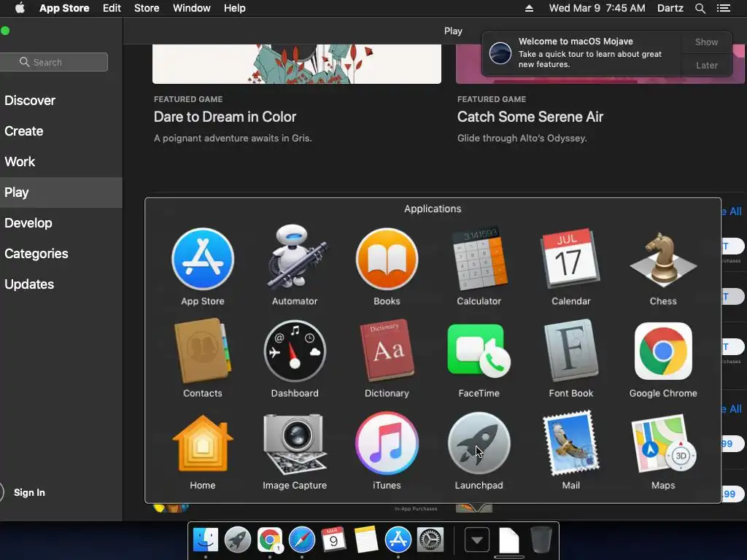
Task: Go to Develop in the sidebar
Action: tap(28, 223)
